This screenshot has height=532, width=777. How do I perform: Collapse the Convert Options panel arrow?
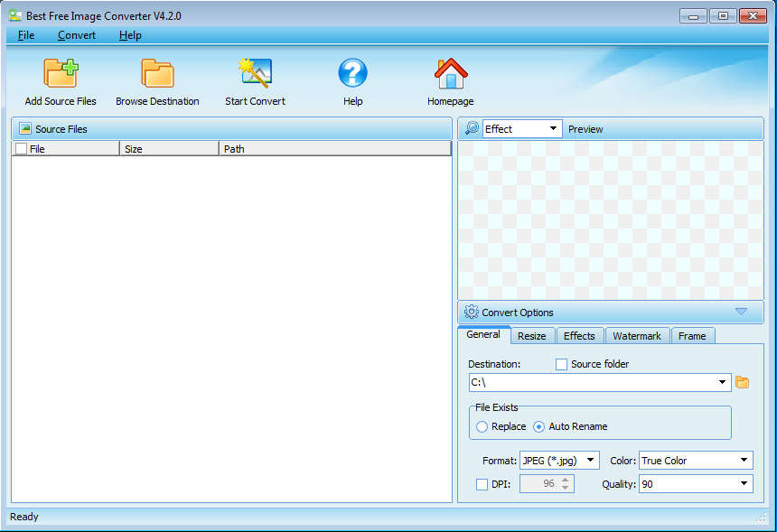741,313
